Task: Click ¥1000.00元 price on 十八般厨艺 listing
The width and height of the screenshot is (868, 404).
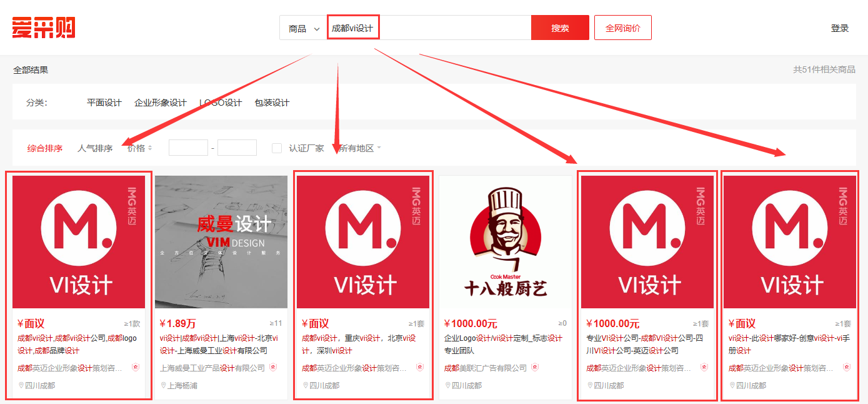Action: 471,324
